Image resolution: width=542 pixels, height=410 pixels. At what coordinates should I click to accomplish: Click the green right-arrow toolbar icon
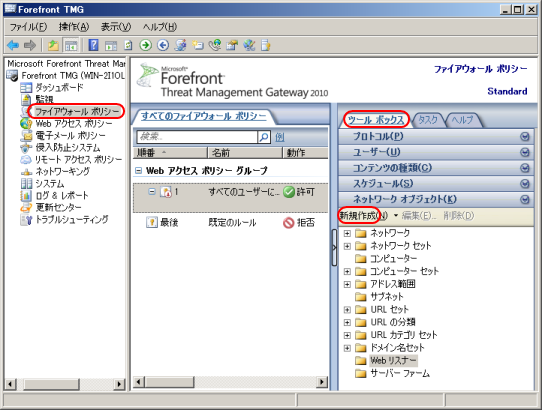146,45
